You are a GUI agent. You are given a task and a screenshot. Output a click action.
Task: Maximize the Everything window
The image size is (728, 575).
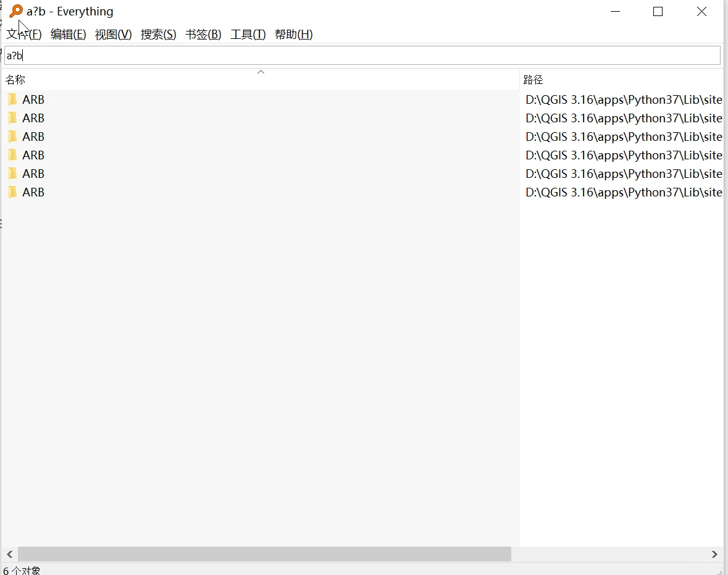pyautogui.click(x=658, y=12)
